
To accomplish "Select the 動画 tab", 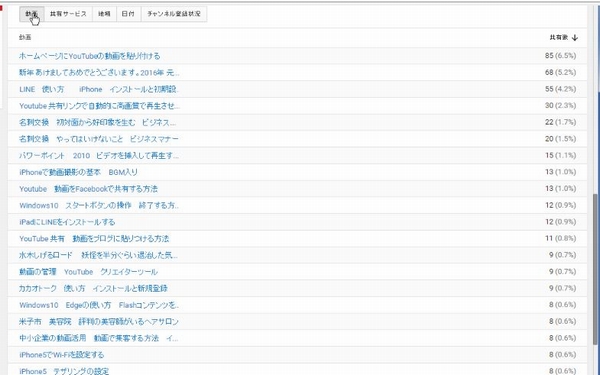I will [32, 14].
